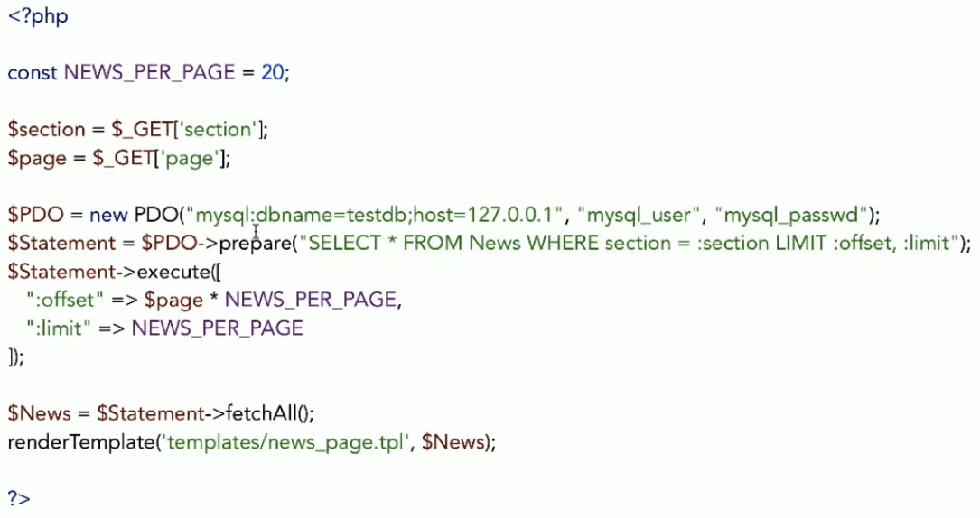
Task: Click the :section placeholder in the query
Action: [x=733, y=244]
